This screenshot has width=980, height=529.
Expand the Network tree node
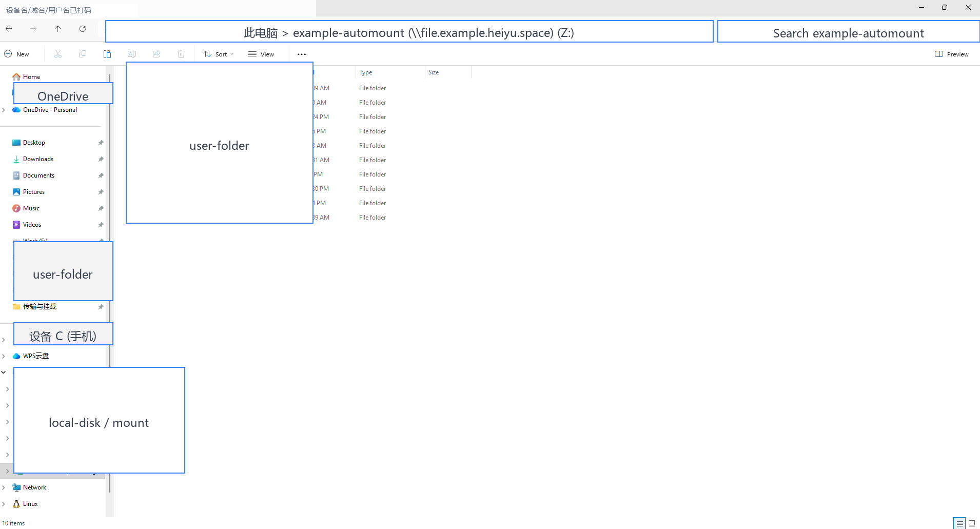[x=4, y=487]
